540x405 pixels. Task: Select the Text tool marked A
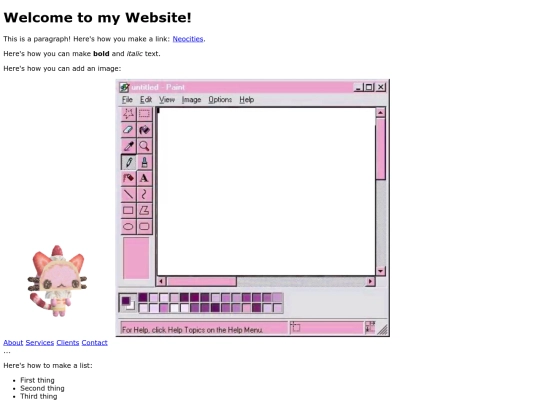144,178
